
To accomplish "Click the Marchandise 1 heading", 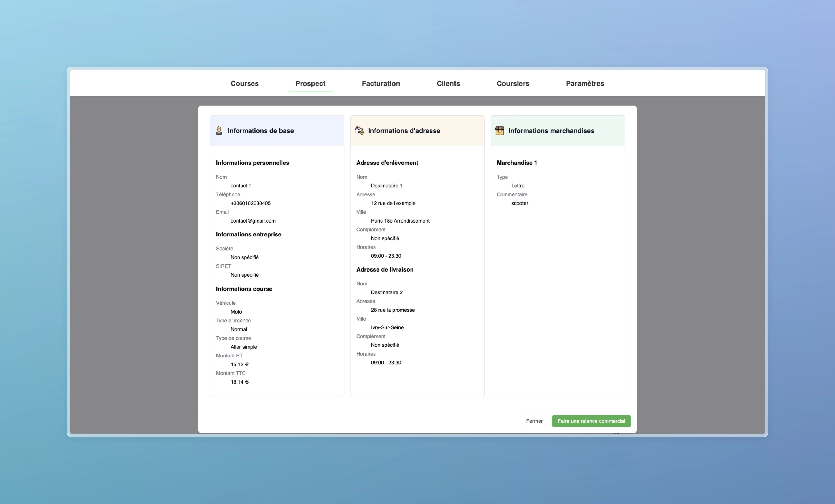I will (x=516, y=163).
